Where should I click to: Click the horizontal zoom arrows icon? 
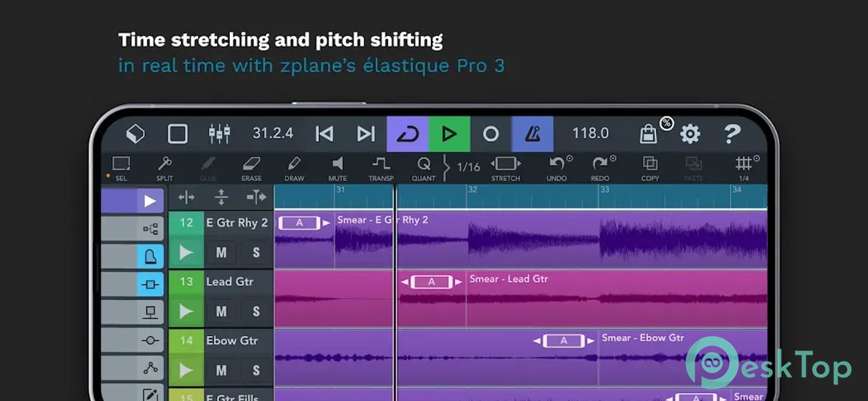pyautogui.click(x=186, y=196)
